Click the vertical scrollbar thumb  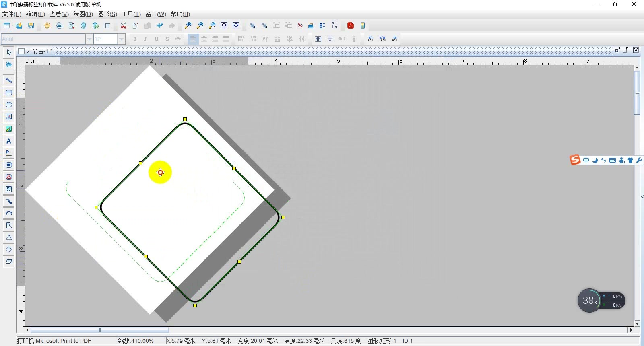(637, 93)
